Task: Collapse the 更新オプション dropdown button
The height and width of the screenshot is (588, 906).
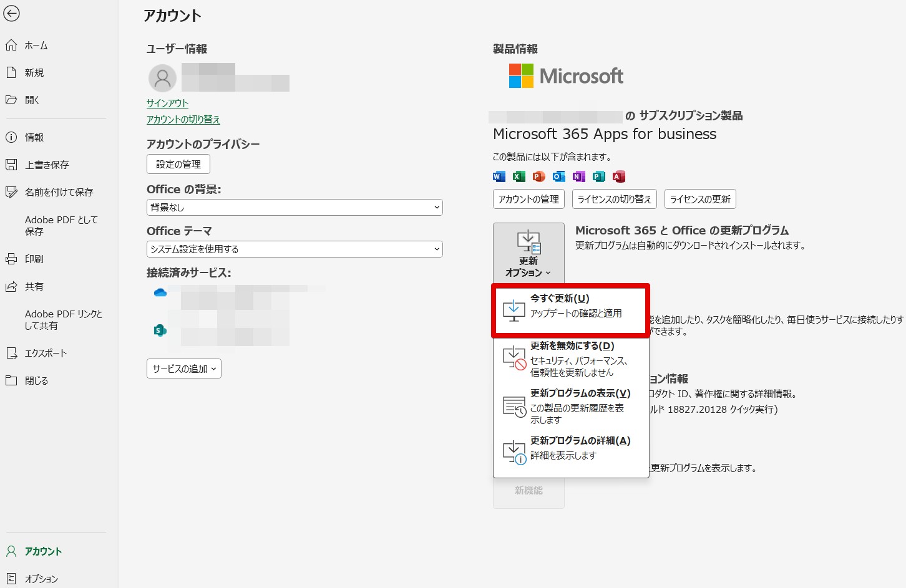Action: 528,253
